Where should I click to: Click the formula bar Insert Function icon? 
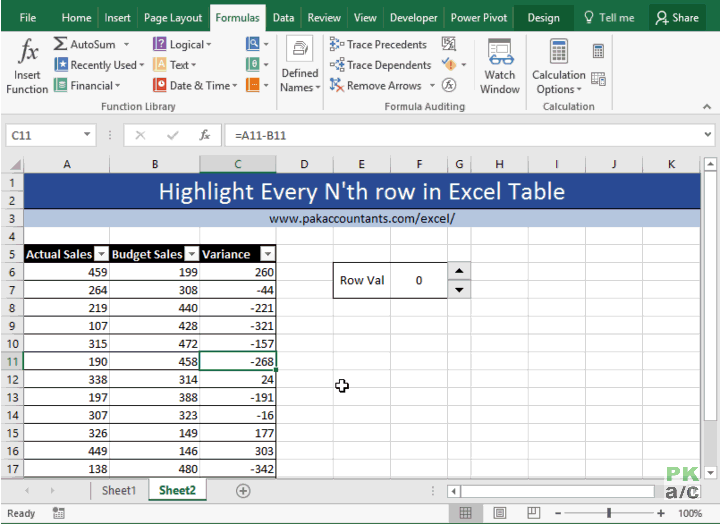pos(204,135)
